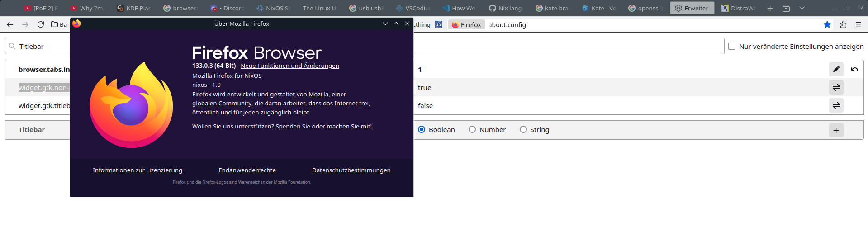Switch to the 'How We' tab

click(x=460, y=8)
